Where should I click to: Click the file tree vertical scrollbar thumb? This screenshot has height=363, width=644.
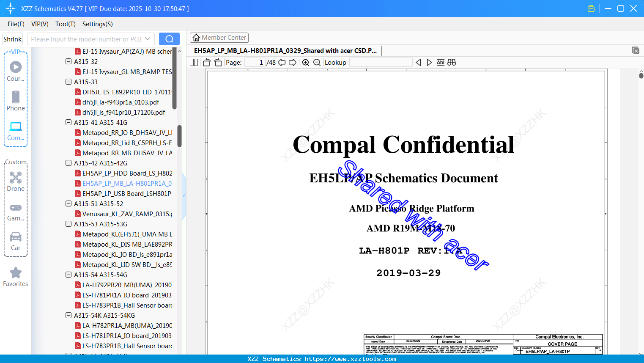pyautogui.click(x=179, y=136)
